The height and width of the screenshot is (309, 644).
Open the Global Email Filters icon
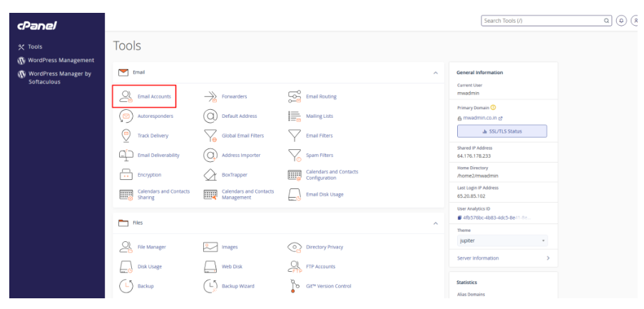click(x=210, y=136)
